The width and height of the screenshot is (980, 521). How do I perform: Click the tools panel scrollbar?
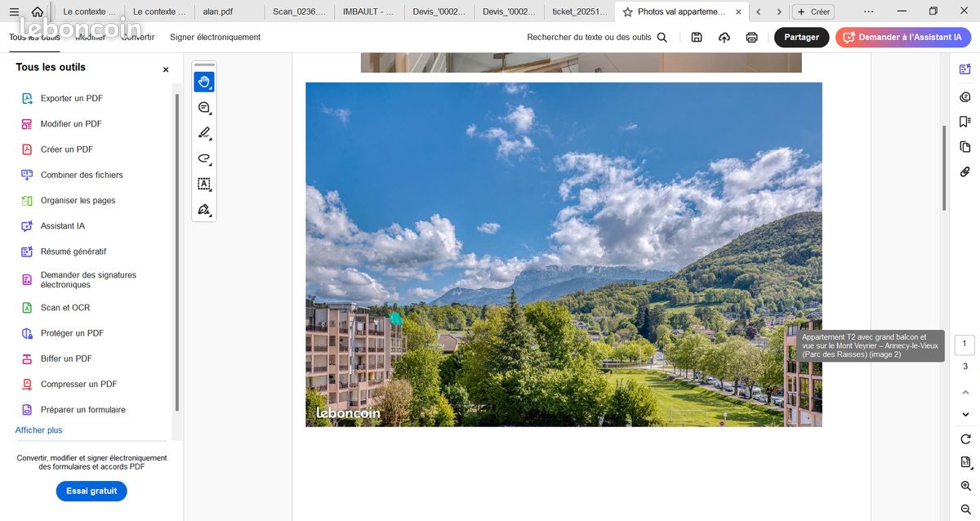coord(177,253)
